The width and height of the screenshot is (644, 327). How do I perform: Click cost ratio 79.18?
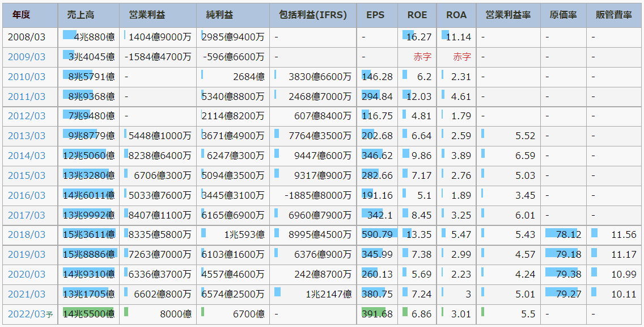pyautogui.click(x=569, y=254)
